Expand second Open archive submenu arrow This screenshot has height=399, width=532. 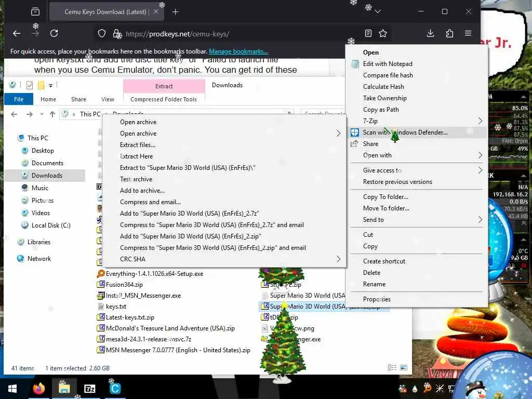[338, 134]
